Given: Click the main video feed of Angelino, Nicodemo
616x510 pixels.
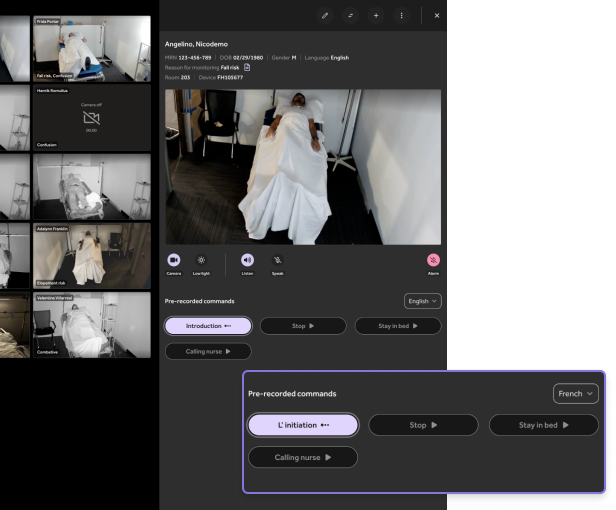Looking at the screenshot, I should [303, 167].
